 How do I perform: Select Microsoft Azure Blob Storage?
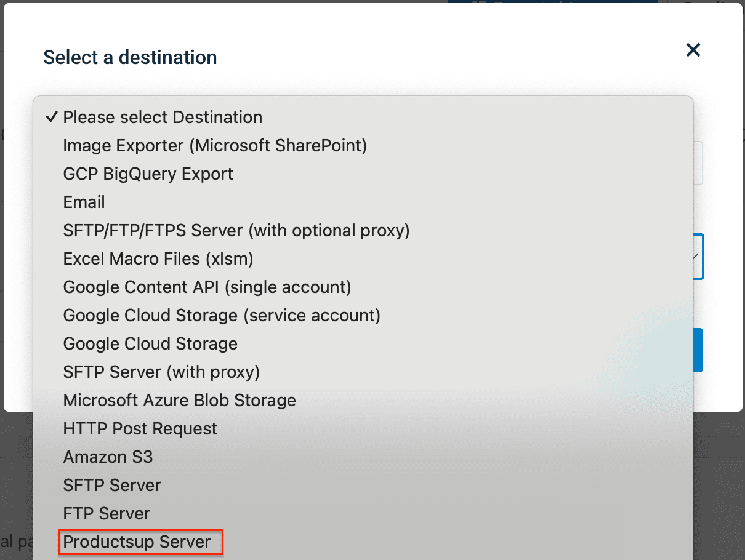pos(179,401)
